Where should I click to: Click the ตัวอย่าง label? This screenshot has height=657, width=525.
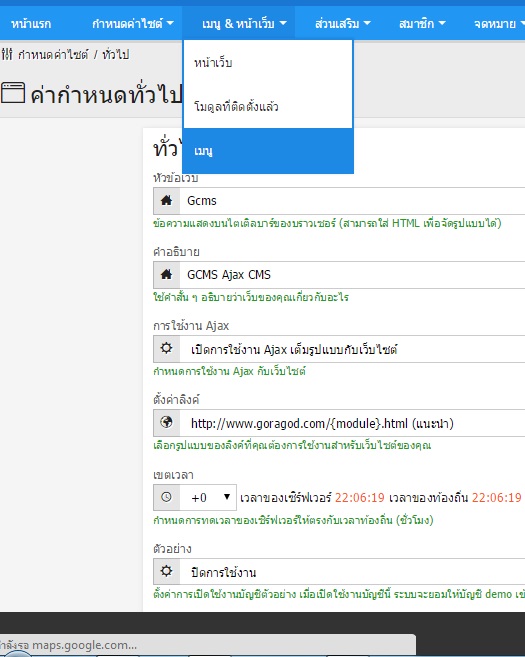172,548
